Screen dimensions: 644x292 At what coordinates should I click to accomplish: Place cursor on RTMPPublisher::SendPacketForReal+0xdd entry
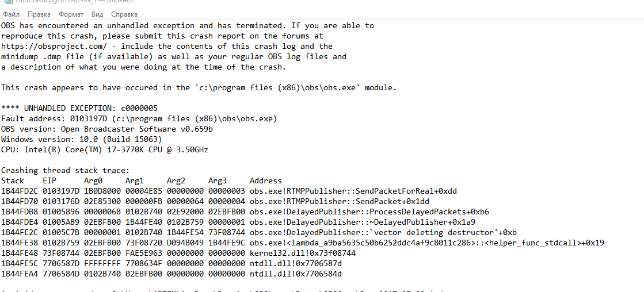(353, 191)
